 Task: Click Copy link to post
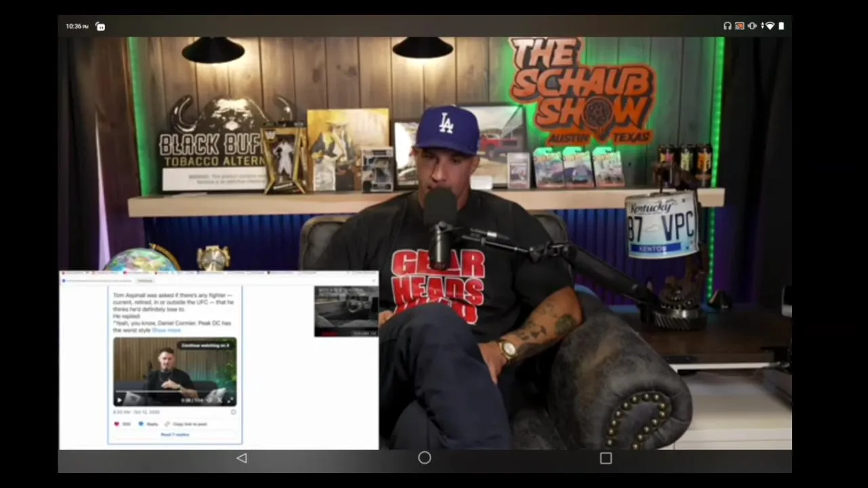point(185,424)
